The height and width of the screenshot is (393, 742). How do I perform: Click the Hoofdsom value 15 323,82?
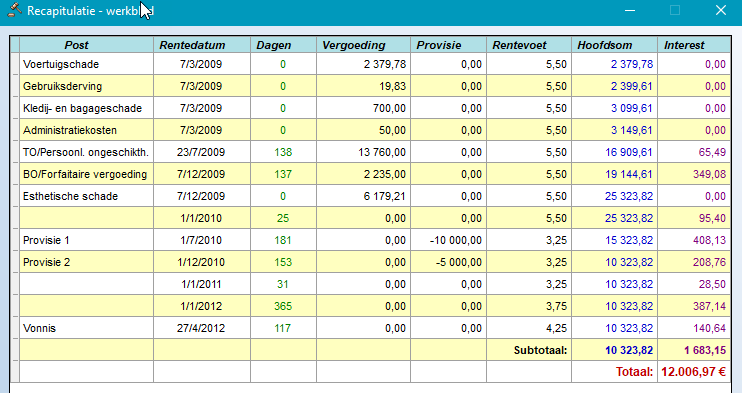coord(629,240)
